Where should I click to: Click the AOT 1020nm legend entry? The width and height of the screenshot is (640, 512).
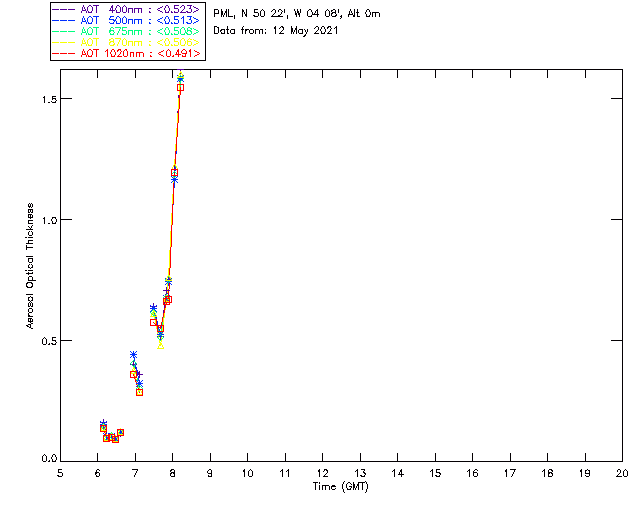(x=127, y=53)
